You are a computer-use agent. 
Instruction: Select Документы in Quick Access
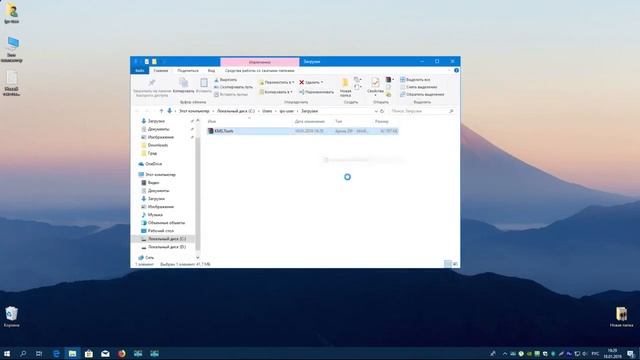(x=158, y=129)
